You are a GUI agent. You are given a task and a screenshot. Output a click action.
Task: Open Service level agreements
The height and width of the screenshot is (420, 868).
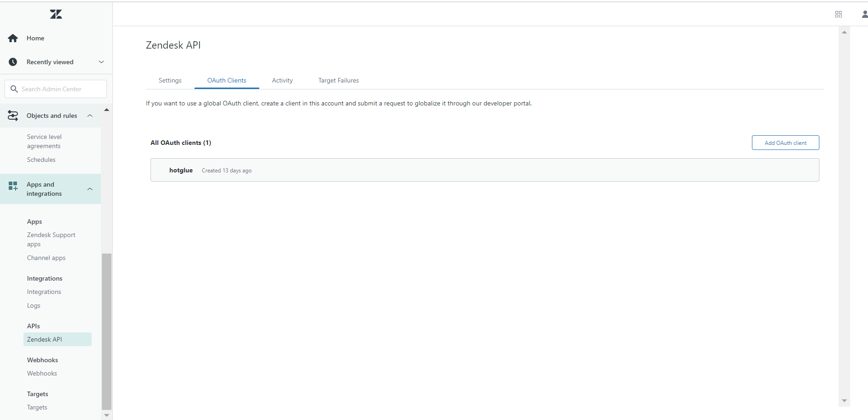click(44, 141)
